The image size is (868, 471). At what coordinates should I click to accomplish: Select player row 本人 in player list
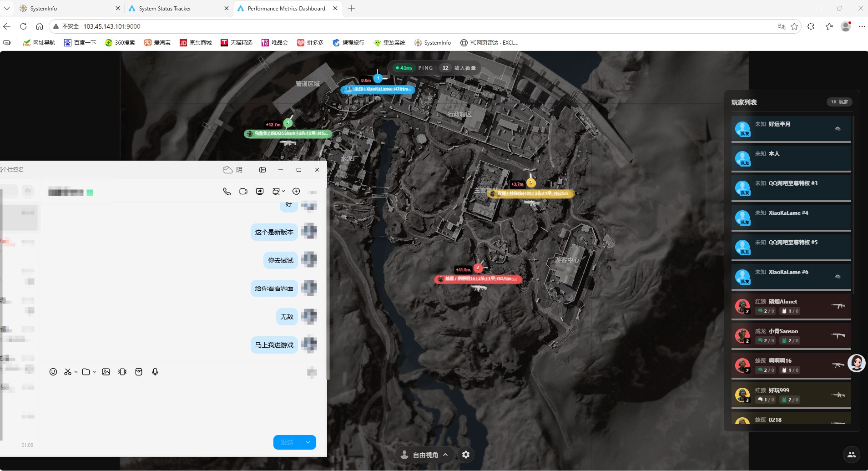click(x=791, y=158)
